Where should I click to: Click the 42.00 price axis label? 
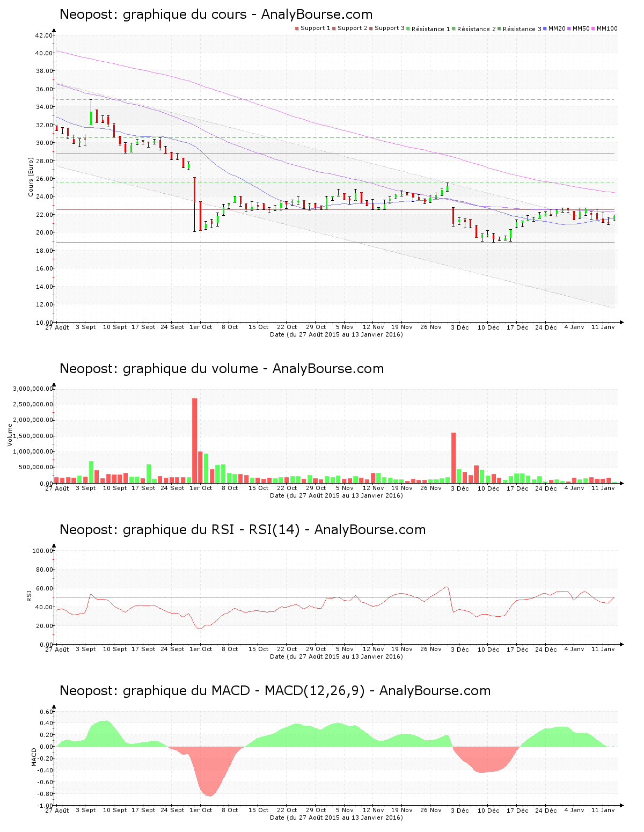pos(44,35)
